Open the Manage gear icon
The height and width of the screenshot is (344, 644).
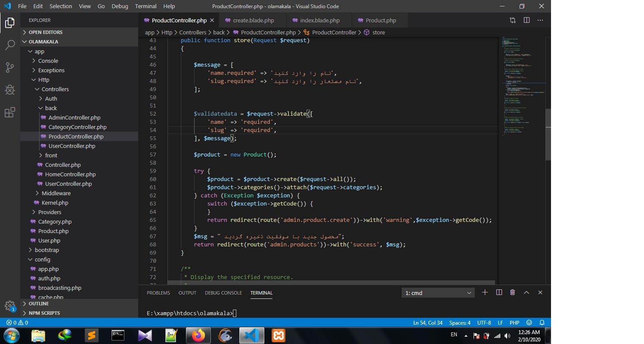pyautogui.click(x=10, y=306)
